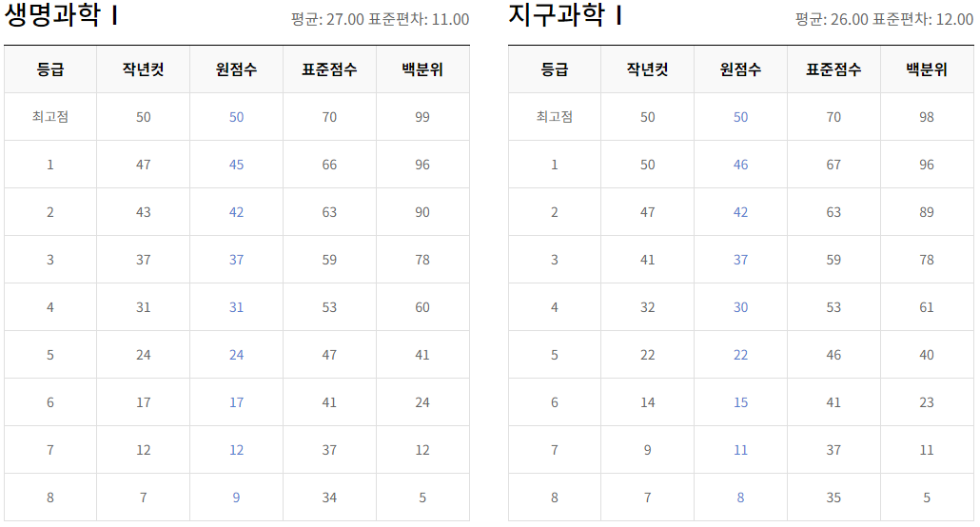Click 백분위 99 in 생명과학 I 최고점 row
Screen dimensions: 980x527
[x=422, y=117]
